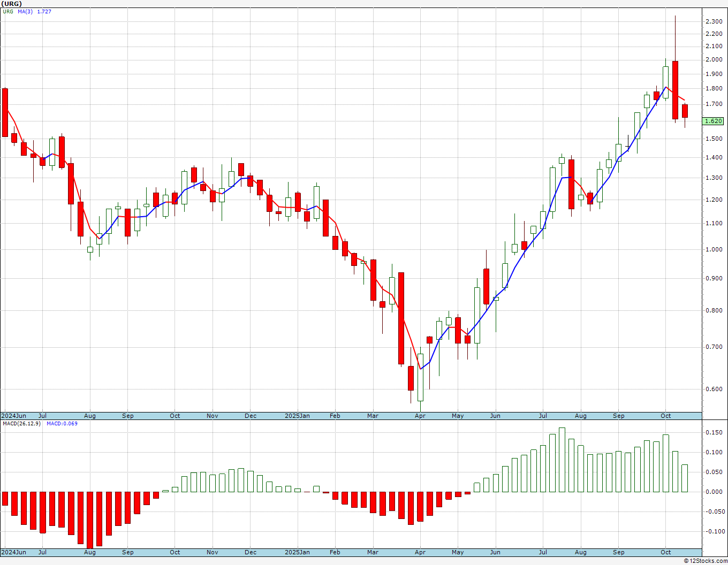Click the rightmost green MACD histogram bar
The width and height of the screenshot is (728, 565).
point(685,478)
